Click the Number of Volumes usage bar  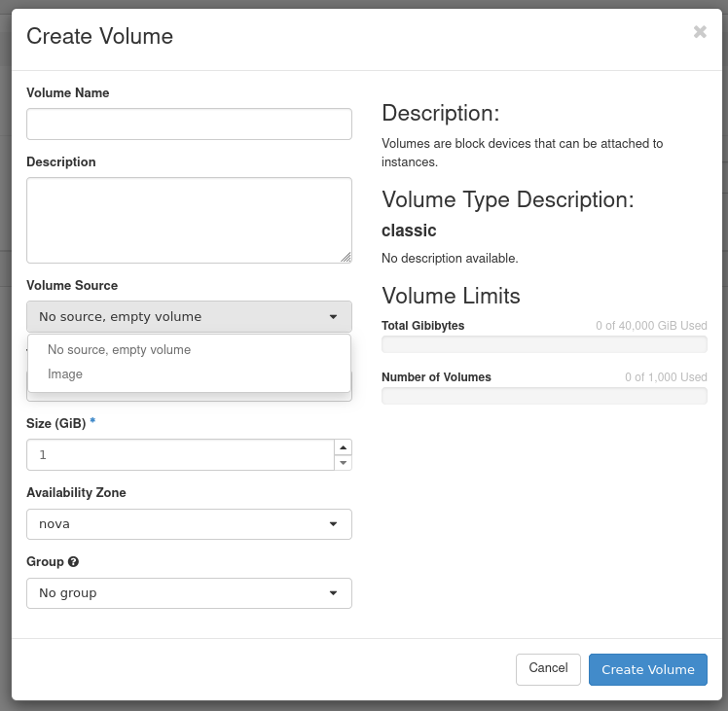coord(544,396)
